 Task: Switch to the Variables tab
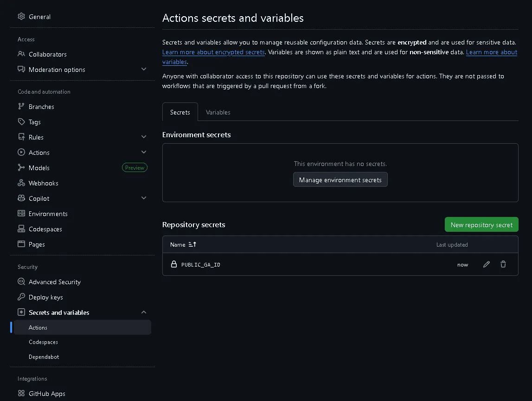(218, 112)
